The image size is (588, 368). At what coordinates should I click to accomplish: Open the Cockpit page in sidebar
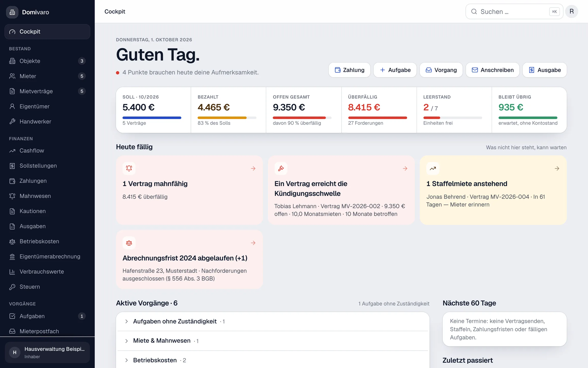47,32
